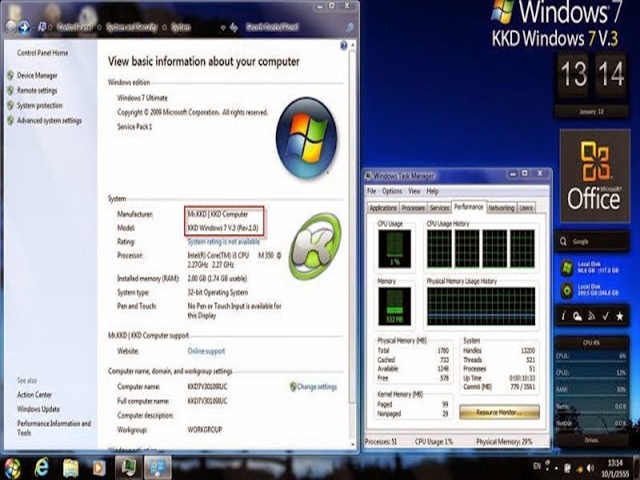
Task: Click the System and Security breadcrumb
Action: coord(131,27)
